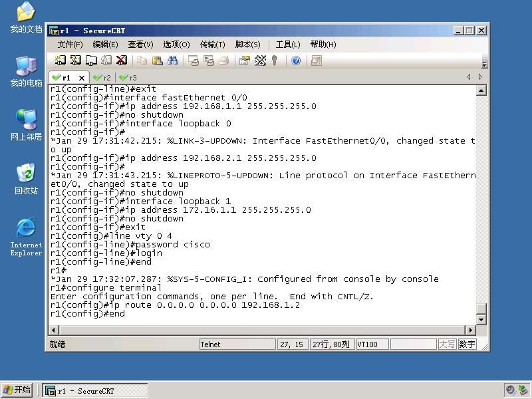The width and height of the screenshot is (532, 399).
Task: Click the Quick Connect lightning icon
Action: click(x=75, y=61)
